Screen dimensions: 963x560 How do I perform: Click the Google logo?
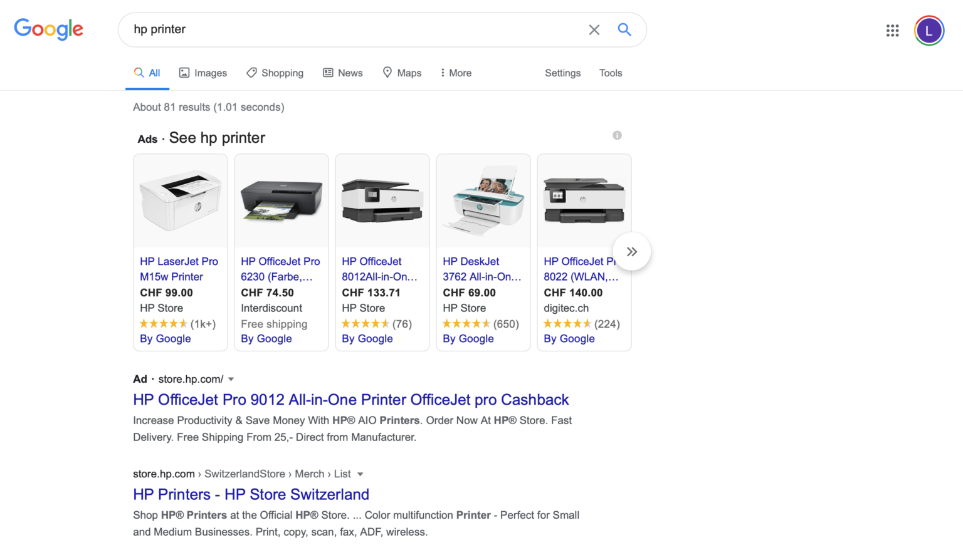48,29
